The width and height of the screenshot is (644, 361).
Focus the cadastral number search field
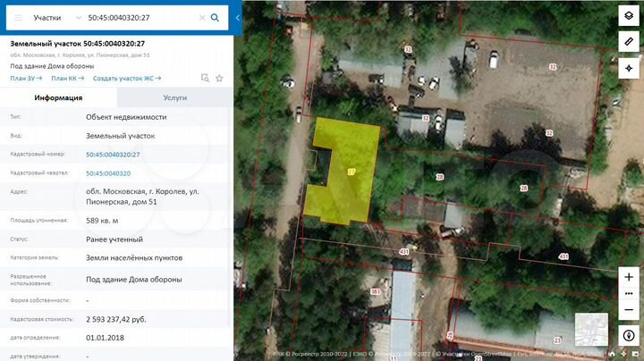tap(141, 18)
